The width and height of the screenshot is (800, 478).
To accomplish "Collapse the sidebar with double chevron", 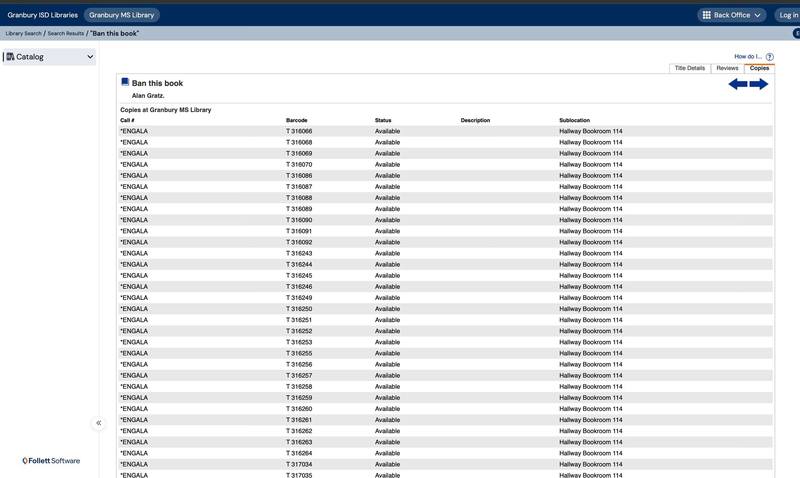I will coord(98,423).
